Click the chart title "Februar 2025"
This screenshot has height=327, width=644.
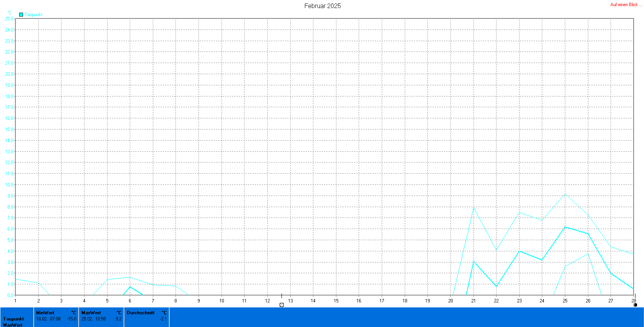pos(323,6)
